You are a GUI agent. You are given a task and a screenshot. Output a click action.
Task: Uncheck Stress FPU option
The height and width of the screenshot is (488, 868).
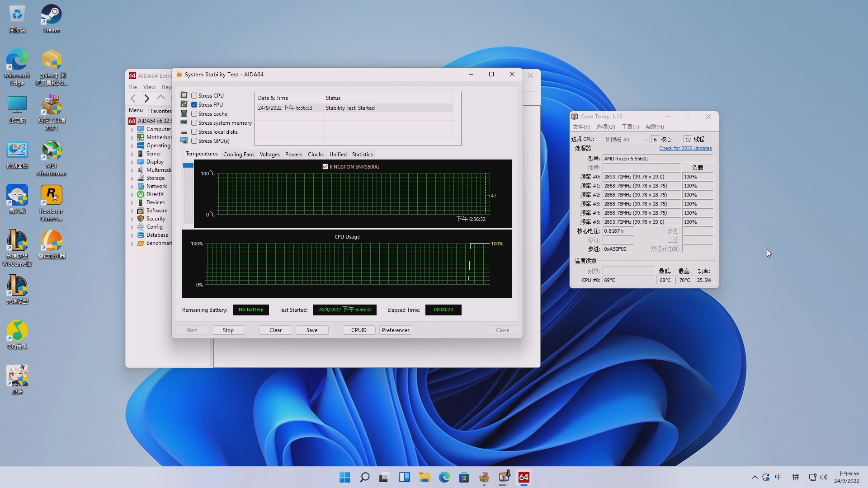tap(194, 105)
